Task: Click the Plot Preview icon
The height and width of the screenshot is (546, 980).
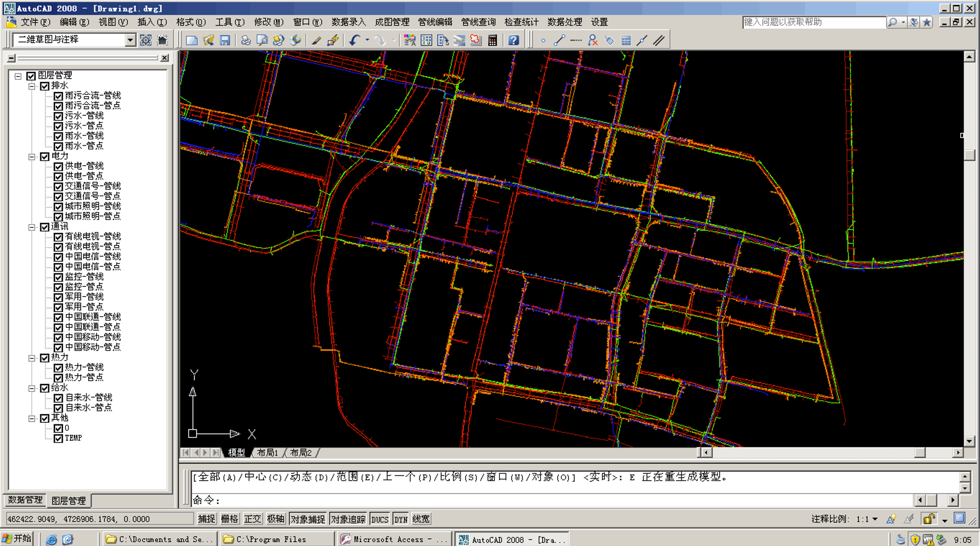Action: click(x=262, y=40)
